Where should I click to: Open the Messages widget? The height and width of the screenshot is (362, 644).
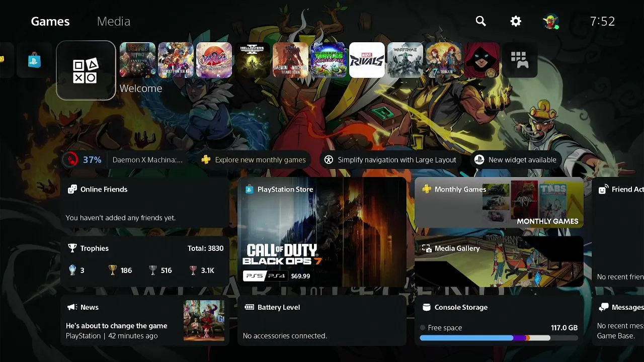pos(618,320)
